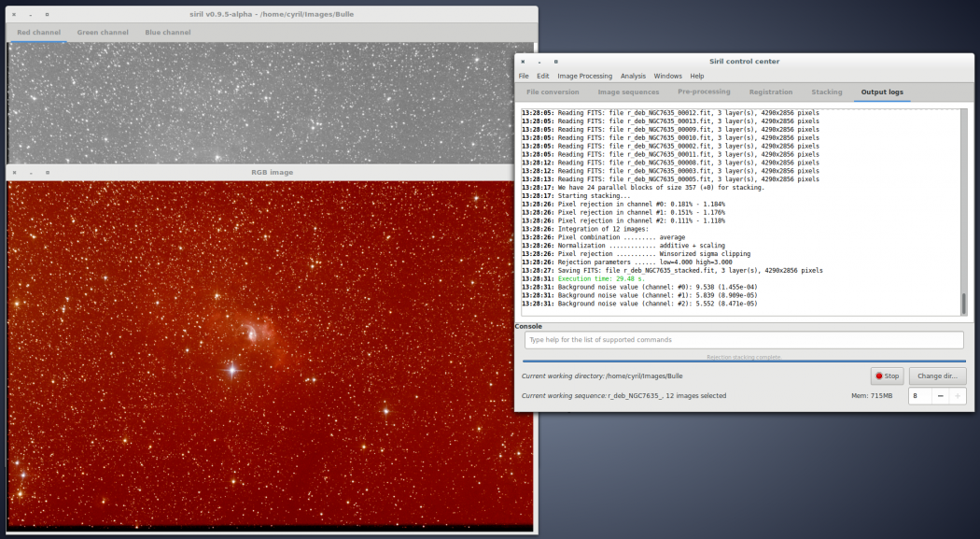Viewport: 980px width, 539px height.
Task: Increase the value using the plus stepper
Action: [x=956, y=395]
